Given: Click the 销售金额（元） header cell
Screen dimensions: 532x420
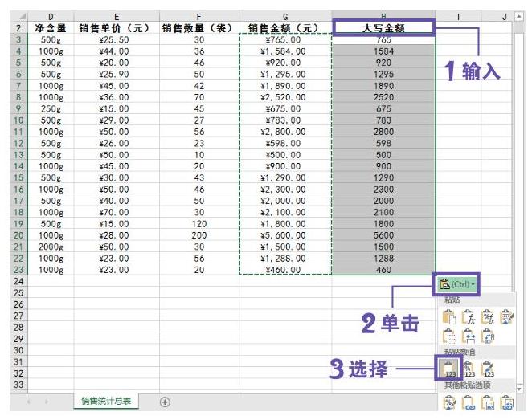Looking at the screenshot, I should pyautogui.click(x=285, y=28).
